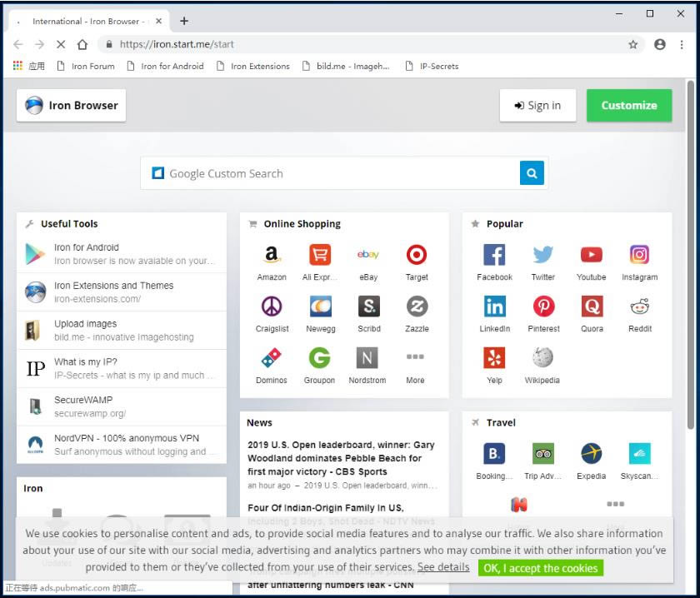This screenshot has height=598, width=700.
Task: Accept the cookies with the OK button
Action: 540,568
